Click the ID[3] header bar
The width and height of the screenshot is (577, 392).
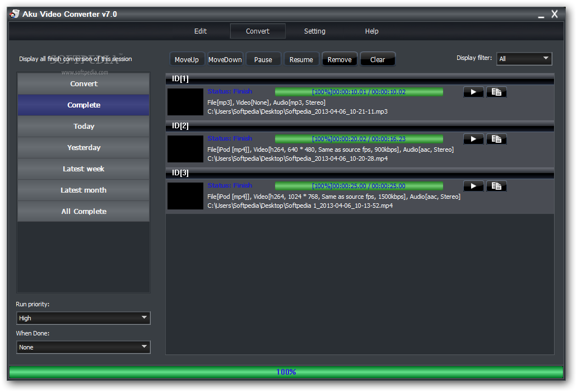click(360, 173)
